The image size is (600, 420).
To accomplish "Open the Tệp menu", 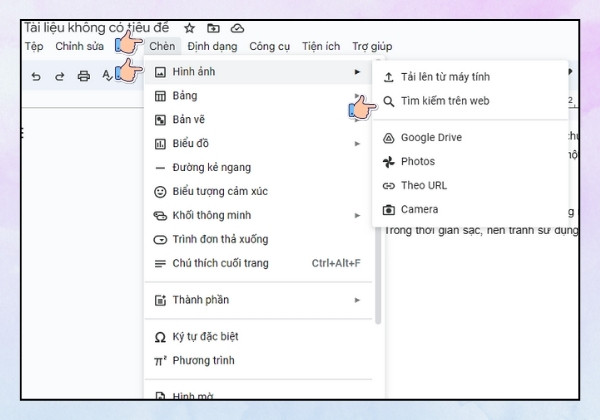I will [34, 47].
